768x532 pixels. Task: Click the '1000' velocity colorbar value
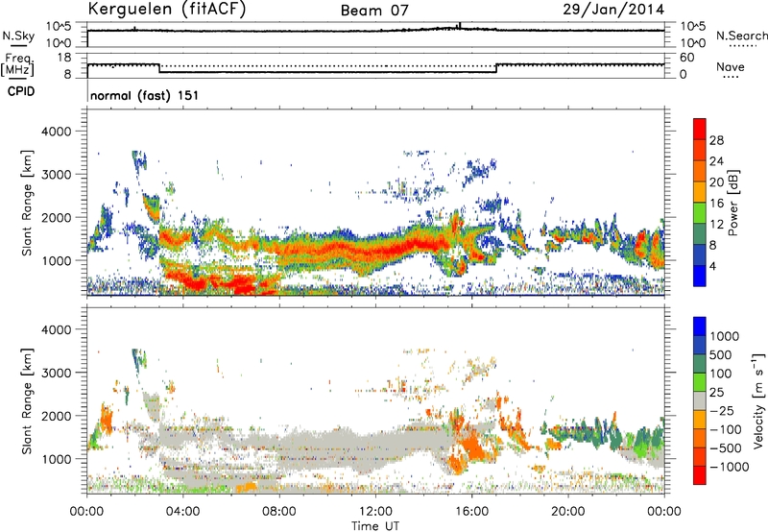pyautogui.click(x=725, y=336)
